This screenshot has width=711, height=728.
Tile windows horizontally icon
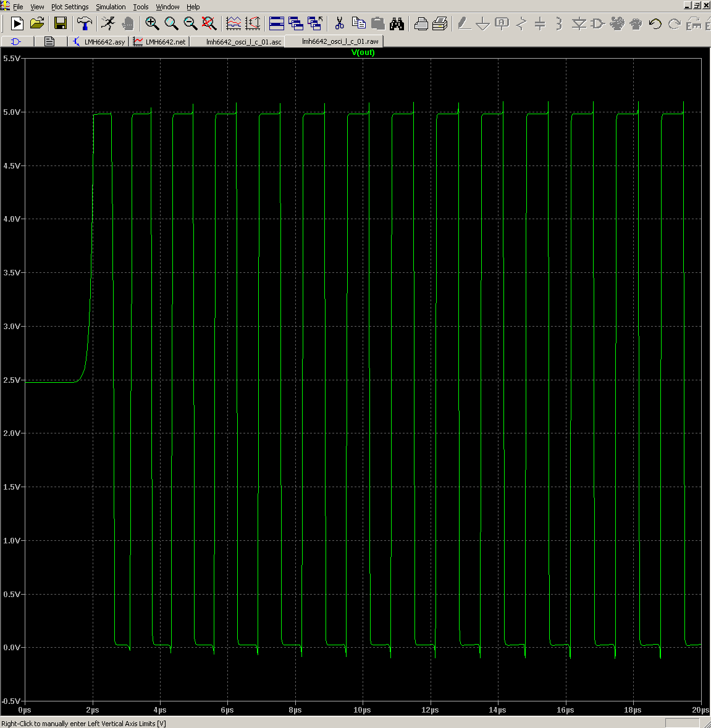click(277, 23)
